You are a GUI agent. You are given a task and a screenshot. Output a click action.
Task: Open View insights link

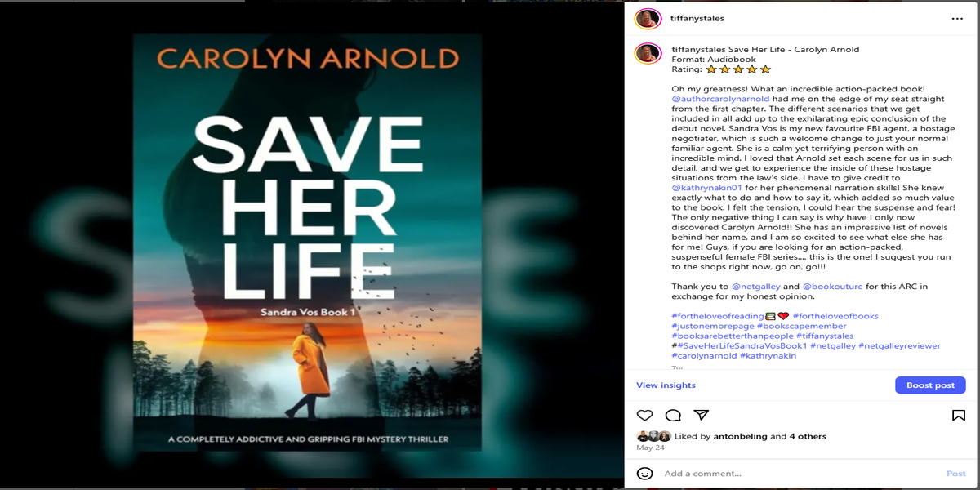pos(666,385)
